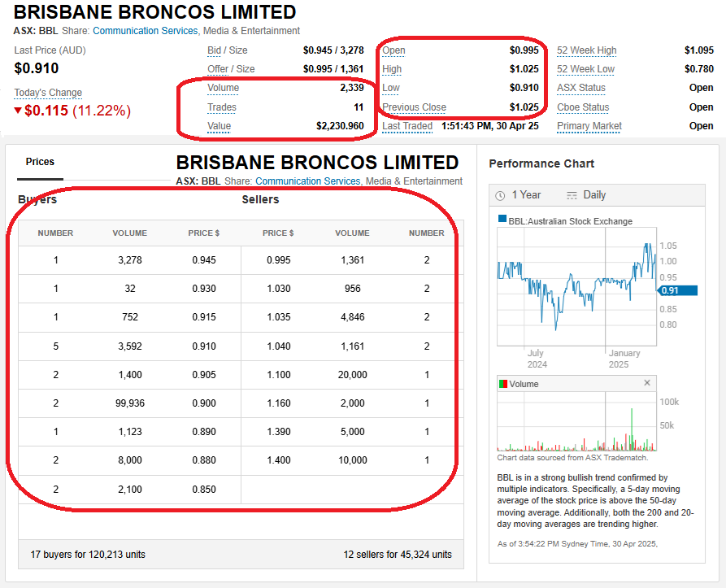Viewport: 726px width, 588px height.
Task: Click the Volume label in the quote summary
Action: (x=223, y=88)
